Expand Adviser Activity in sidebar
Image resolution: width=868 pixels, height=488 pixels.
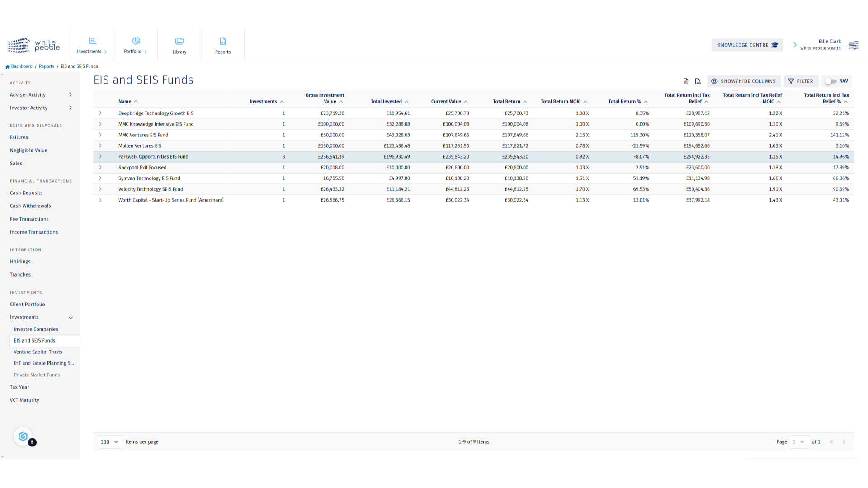[x=70, y=94]
